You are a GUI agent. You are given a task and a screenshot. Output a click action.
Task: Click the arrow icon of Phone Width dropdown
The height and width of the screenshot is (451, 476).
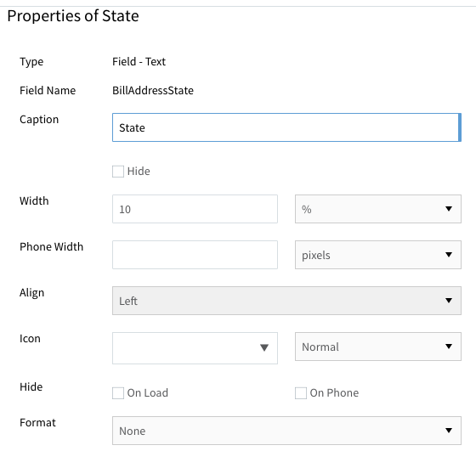[449, 255]
